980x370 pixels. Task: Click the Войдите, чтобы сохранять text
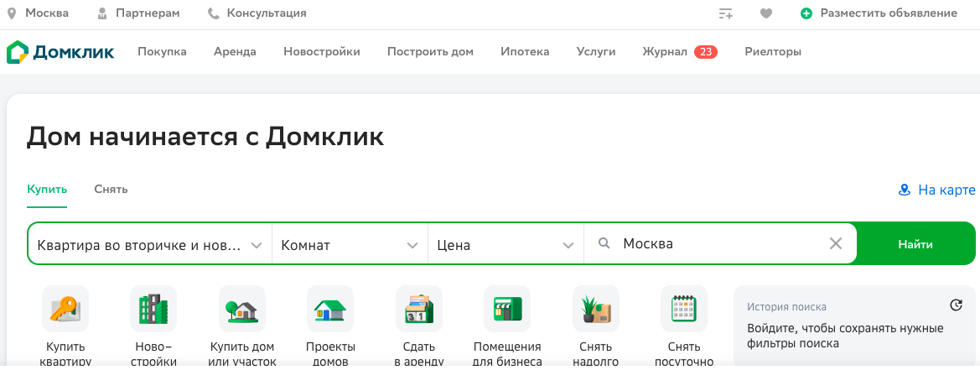846,336
